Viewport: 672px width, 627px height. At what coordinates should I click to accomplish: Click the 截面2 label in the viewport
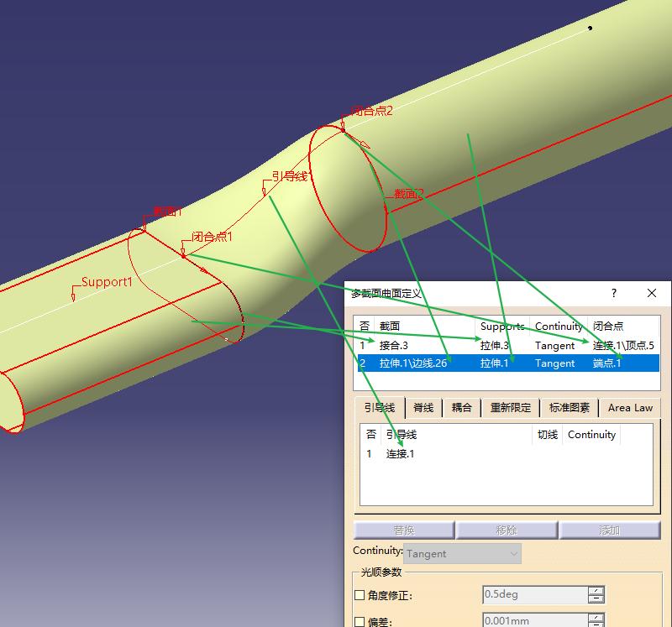click(409, 194)
